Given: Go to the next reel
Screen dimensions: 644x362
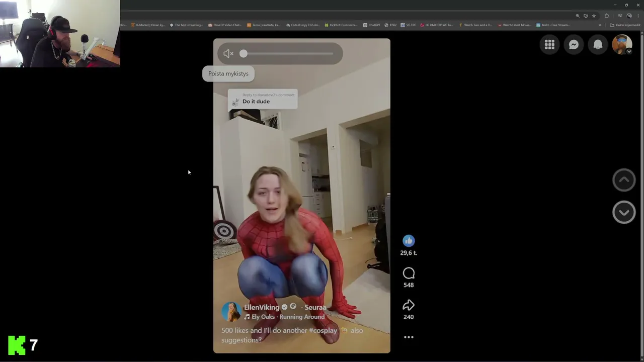Looking at the screenshot, I should 624,212.
